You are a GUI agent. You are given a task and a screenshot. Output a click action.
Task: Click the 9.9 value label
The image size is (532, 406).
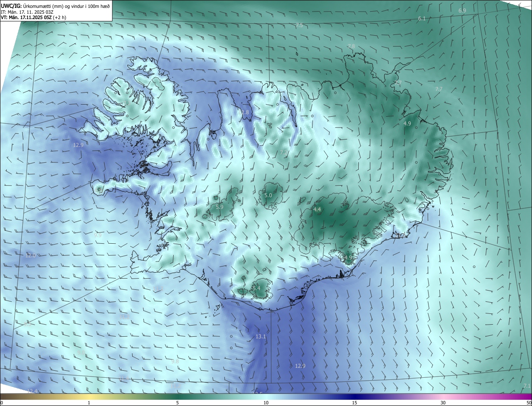point(98,235)
